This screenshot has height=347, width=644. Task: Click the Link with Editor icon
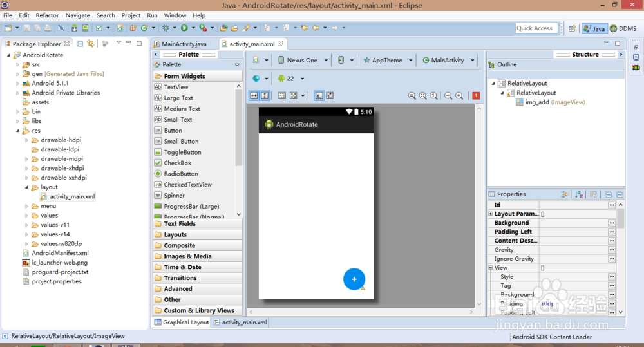pyautogui.click(x=90, y=44)
